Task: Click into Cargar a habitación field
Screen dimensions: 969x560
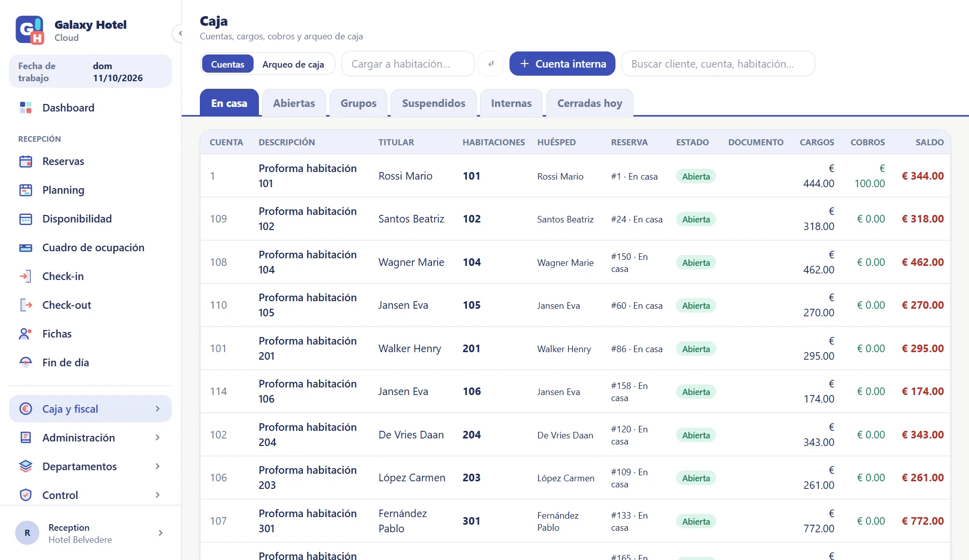Action: coord(408,64)
